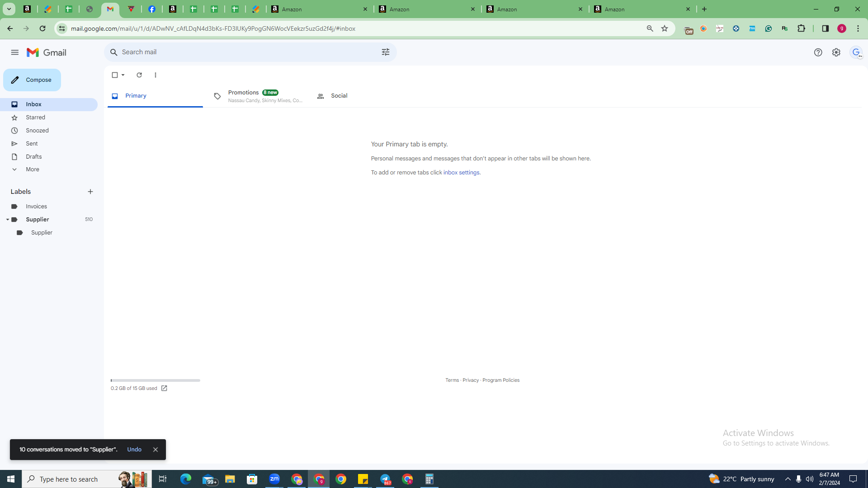Open the inbox settings link

[x=461, y=173]
